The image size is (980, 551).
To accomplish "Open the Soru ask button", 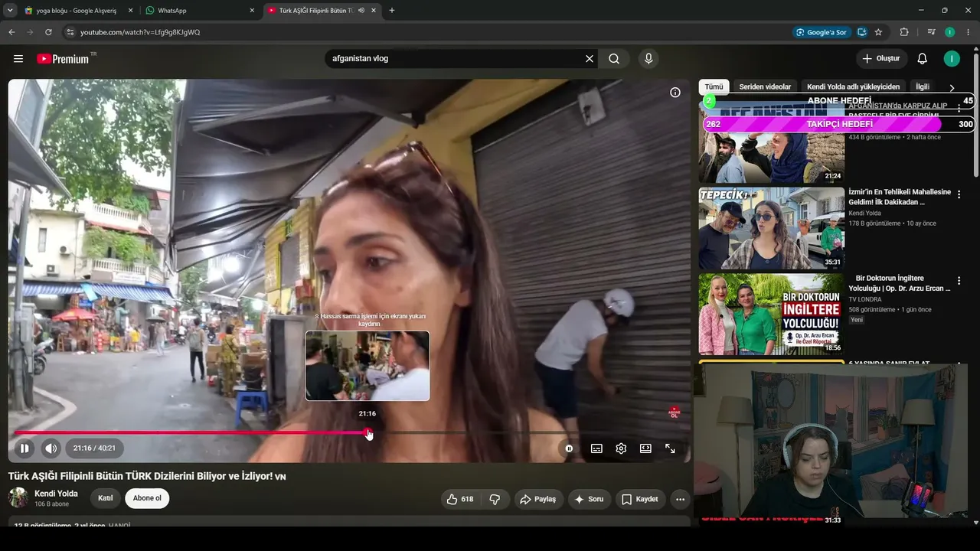I will (589, 499).
